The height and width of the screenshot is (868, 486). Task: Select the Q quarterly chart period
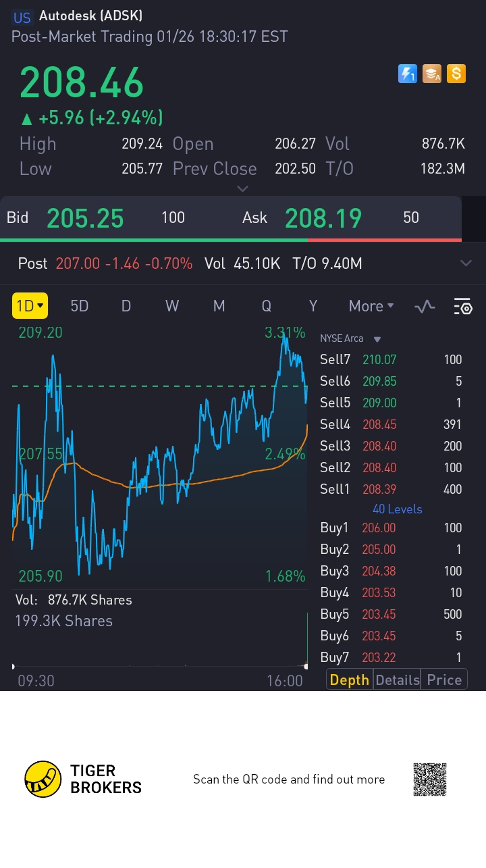point(266,306)
